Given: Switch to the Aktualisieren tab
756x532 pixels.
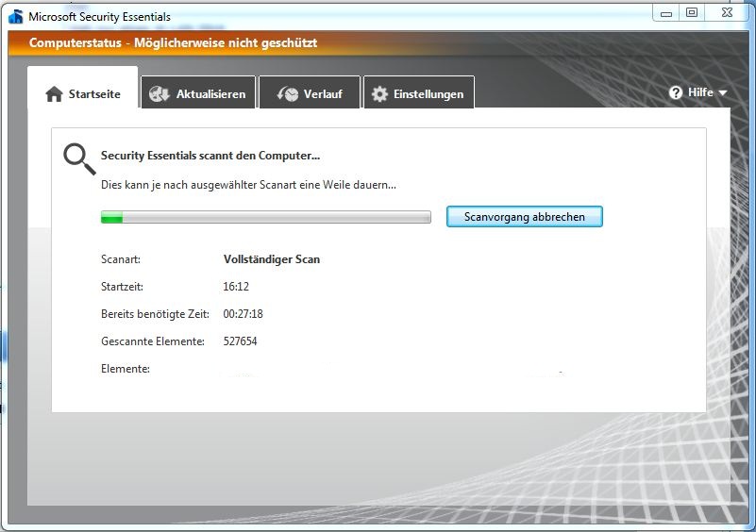Looking at the screenshot, I should click(198, 92).
